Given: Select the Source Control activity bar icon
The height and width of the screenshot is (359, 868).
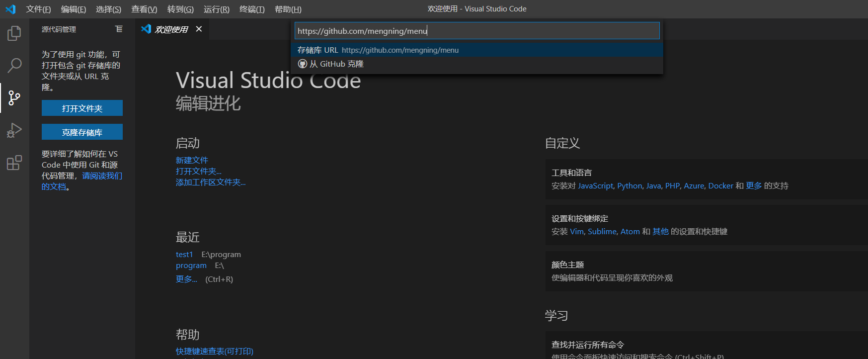Looking at the screenshot, I should [14, 98].
